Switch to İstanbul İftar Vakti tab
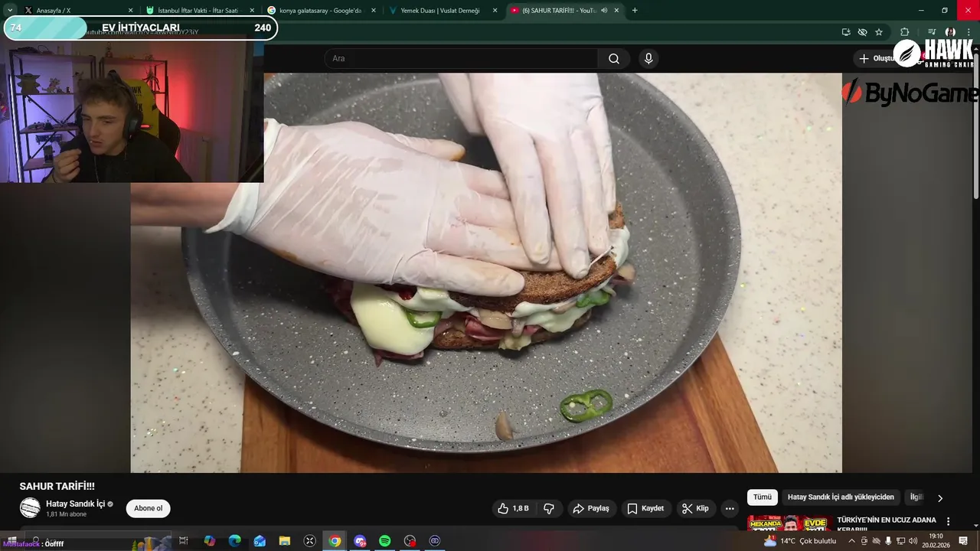The image size is (980, 551). click(x=199, y=11)
